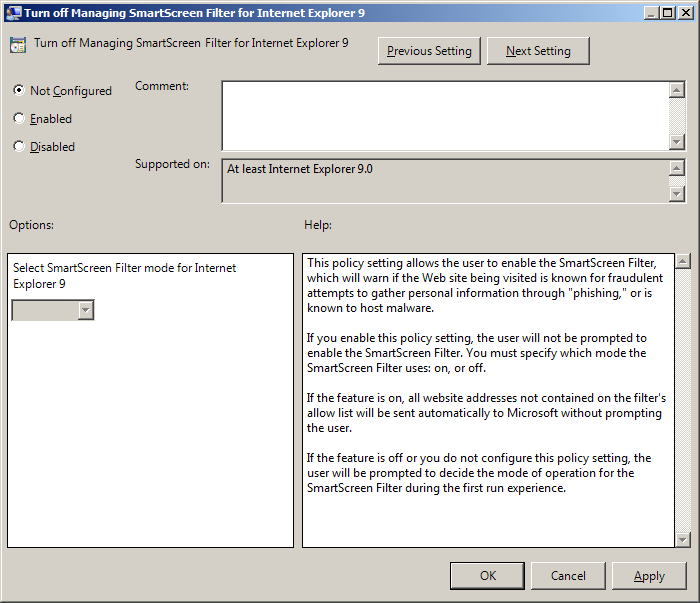Click the Apply button
Screen dimensions: 700x603
(649, 575)
